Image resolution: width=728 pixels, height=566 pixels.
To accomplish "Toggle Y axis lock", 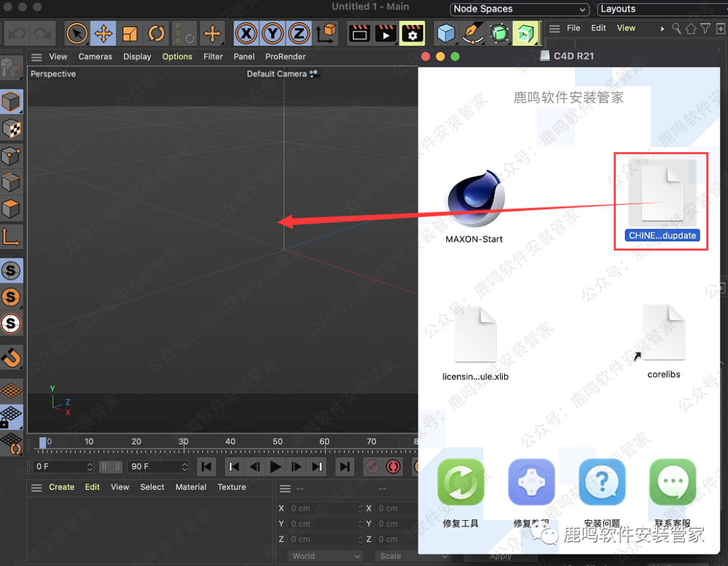I will coord(273,33).
